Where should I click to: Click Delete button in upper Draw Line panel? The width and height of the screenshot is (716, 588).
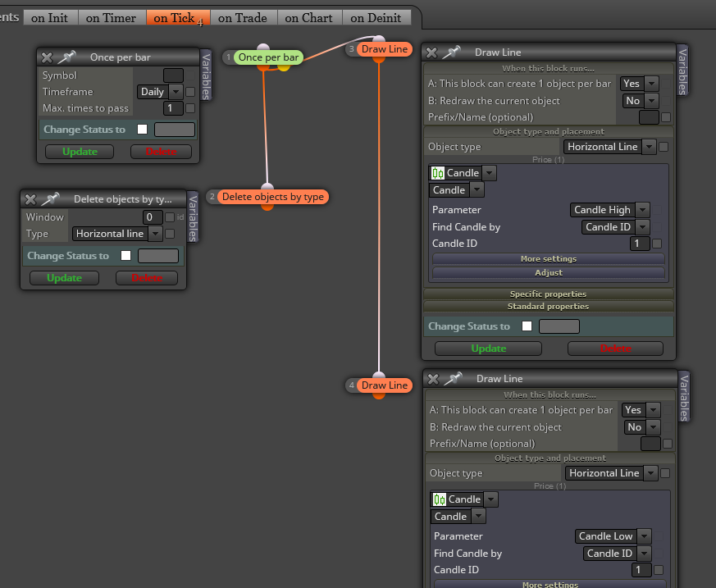pyautogui.click(x=615, y=349)
